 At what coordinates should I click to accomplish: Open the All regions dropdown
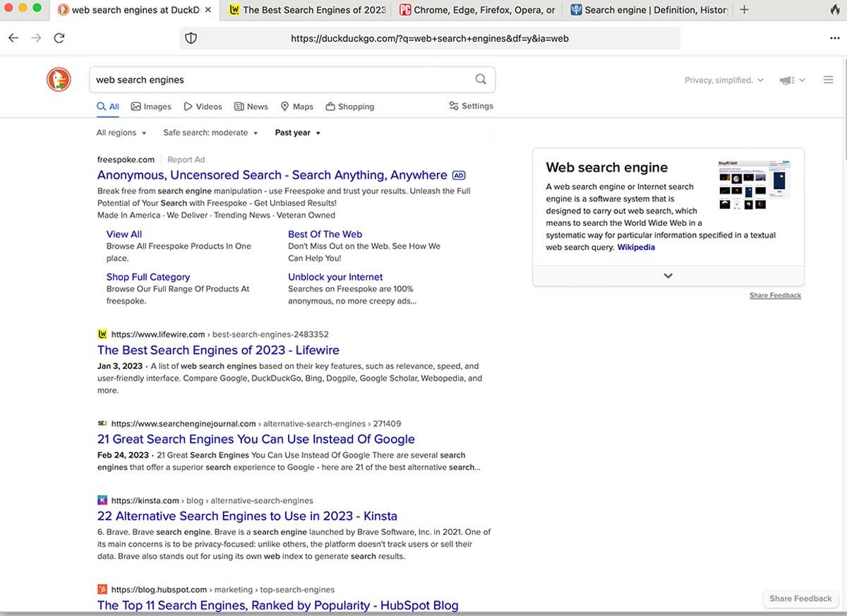pyautogui.click(x=120, y=132)
